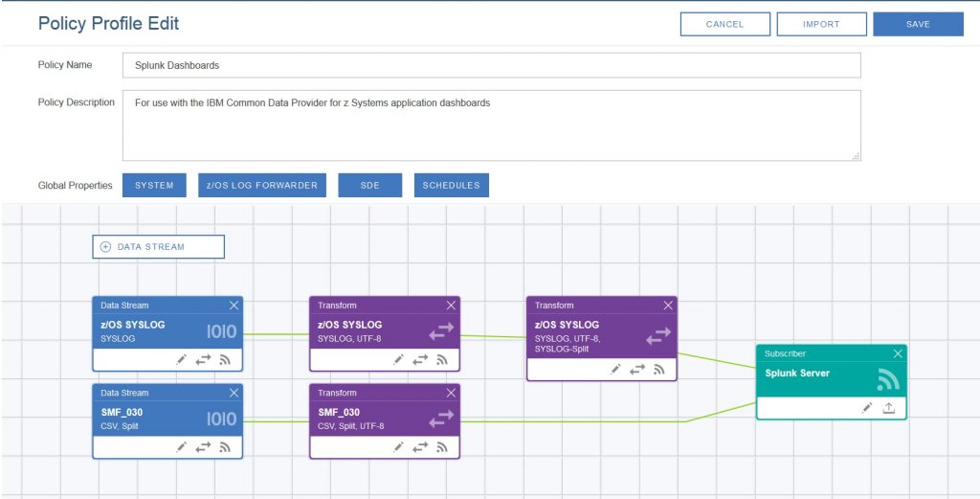This screenshot has width=980, height=499.
Task: Click subscribe icon on SMF_030 data stream
Action: [x=225, y=447]
